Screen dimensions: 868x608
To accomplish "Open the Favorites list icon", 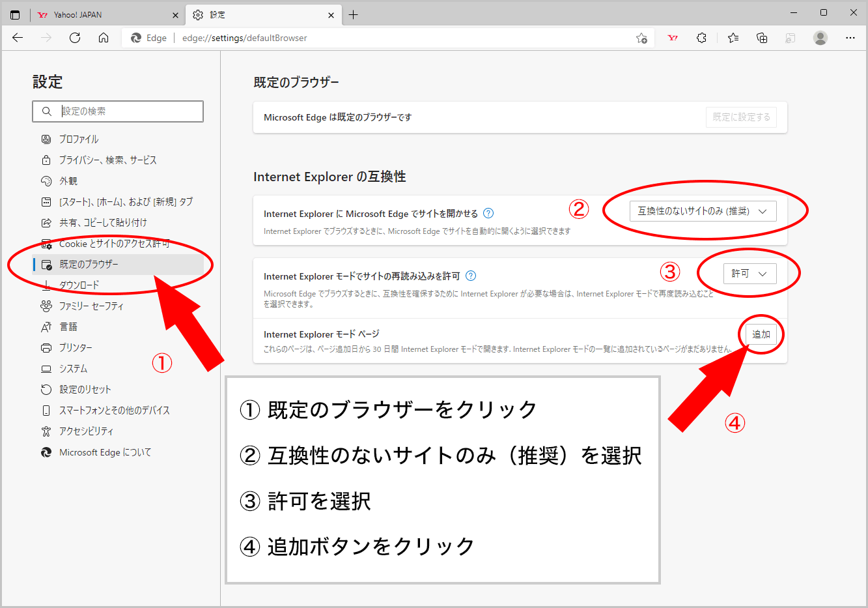I will pos(733,38).
